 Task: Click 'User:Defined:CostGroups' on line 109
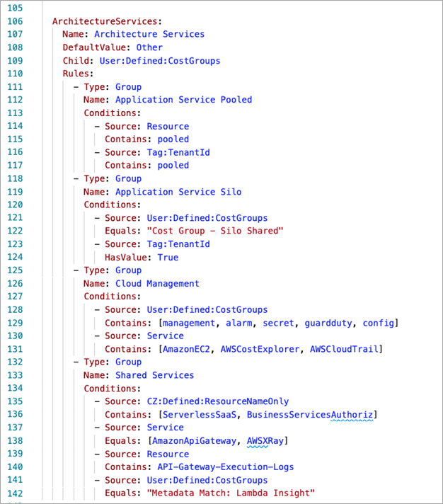click(160, 61)
